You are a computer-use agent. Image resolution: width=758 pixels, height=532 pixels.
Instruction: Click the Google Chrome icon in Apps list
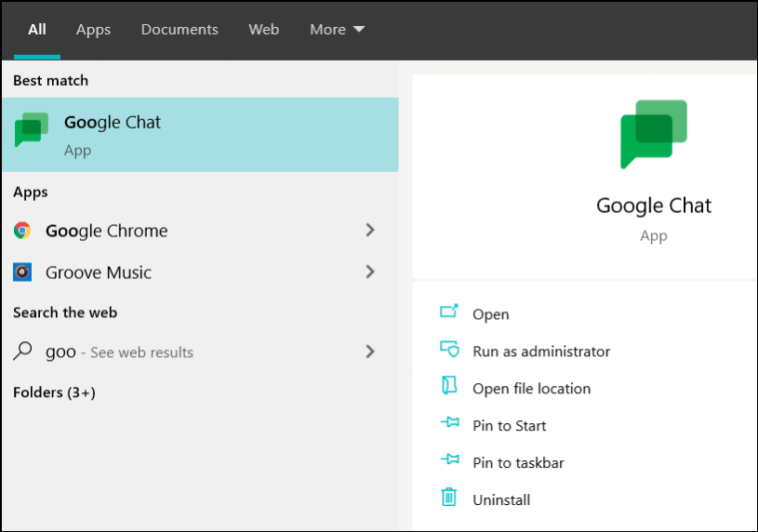tap(22, 231)
